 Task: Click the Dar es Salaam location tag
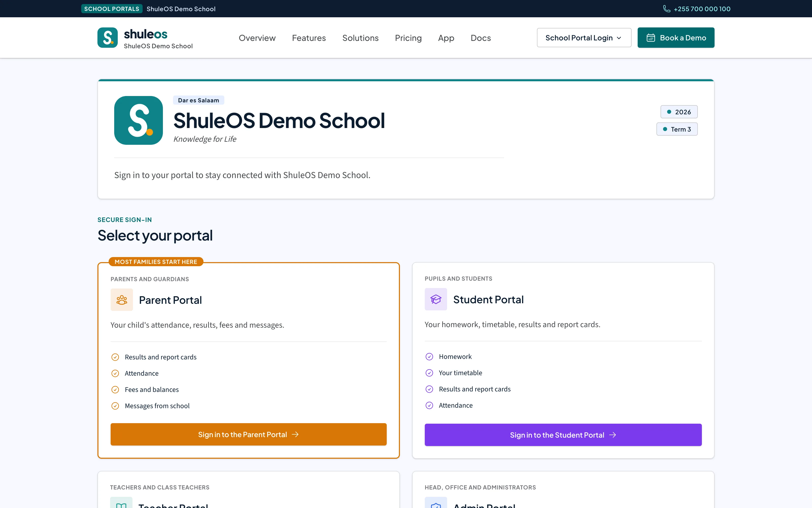point(198,100)
